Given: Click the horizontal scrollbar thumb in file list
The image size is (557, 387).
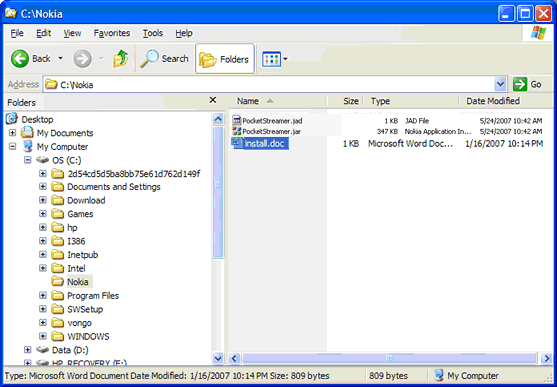Looking at the screenshot, I should [389, 358].
